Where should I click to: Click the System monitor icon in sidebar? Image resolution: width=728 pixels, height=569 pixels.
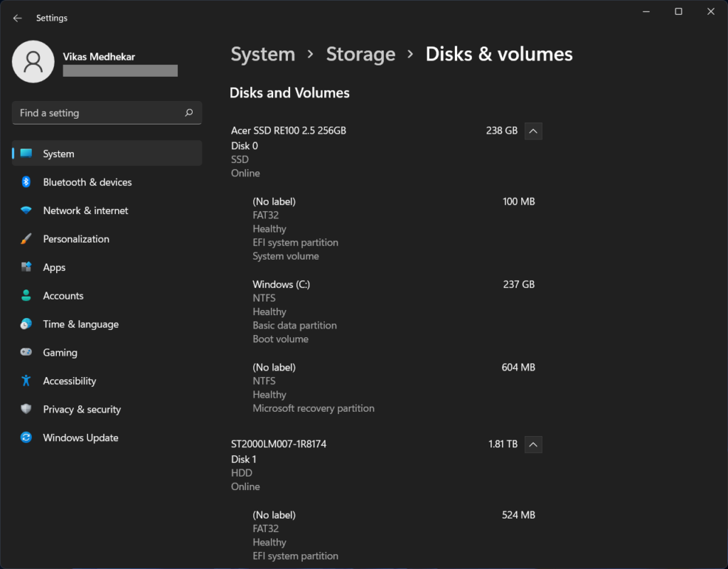(26, 154)
